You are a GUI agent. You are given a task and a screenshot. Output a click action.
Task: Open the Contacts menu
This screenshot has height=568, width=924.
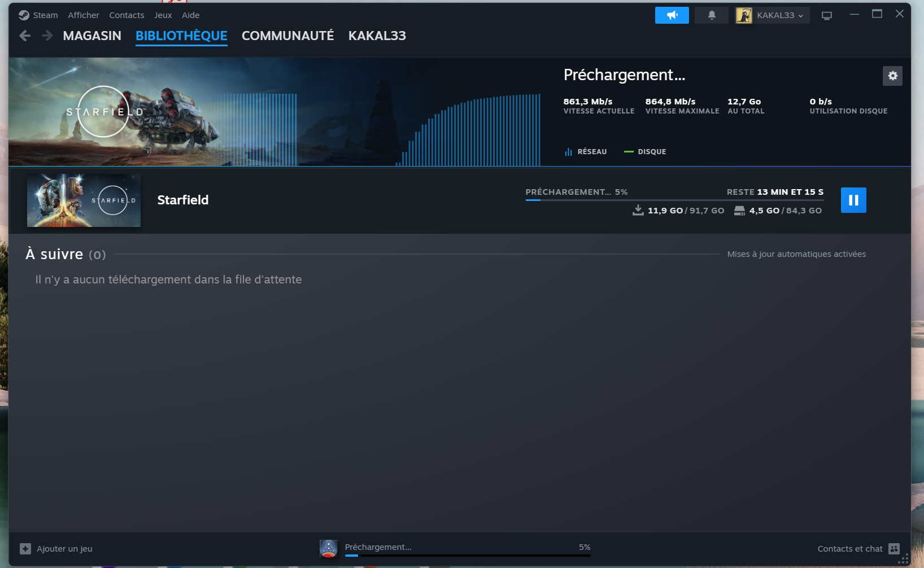[x=127, y=15]
